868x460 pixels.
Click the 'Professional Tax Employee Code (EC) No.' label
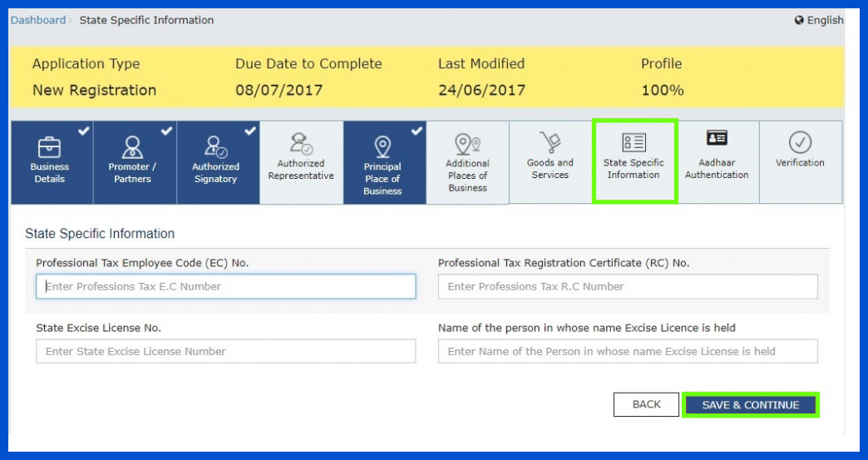pos(142,264)
